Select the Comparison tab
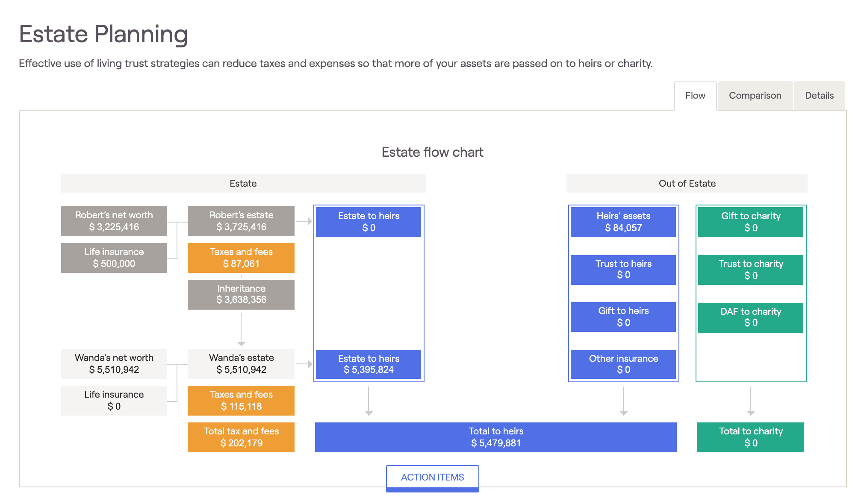867x504 pixels. point(755,95)
